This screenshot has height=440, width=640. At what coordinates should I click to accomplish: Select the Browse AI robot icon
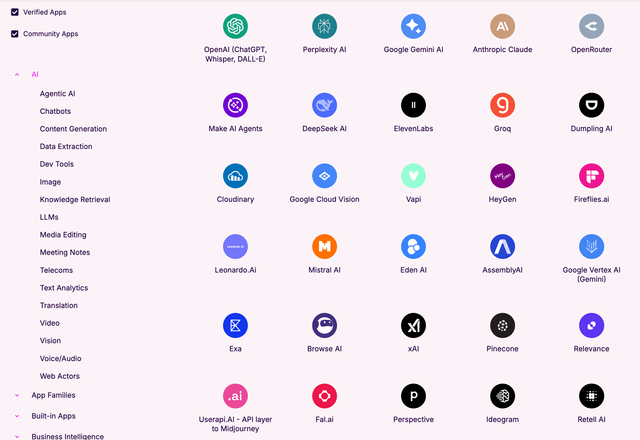[x=324, y=325]
